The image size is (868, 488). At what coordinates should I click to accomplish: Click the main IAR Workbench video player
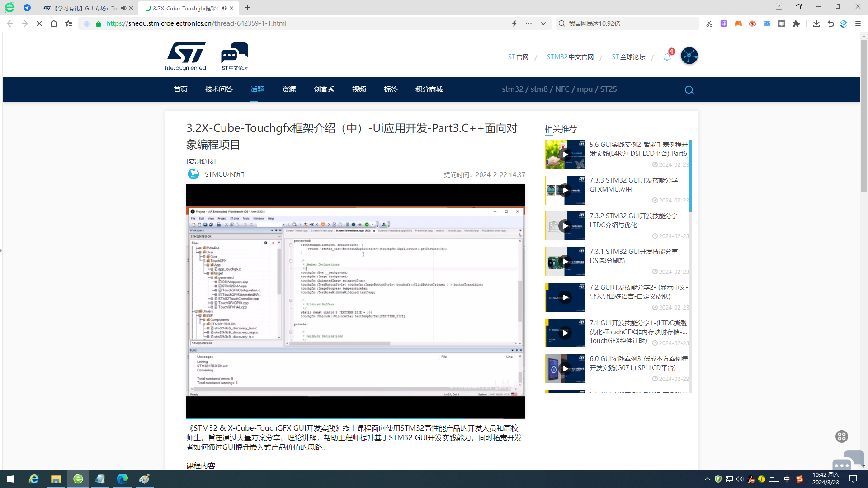pyautogui.click(x=356, y=301)
